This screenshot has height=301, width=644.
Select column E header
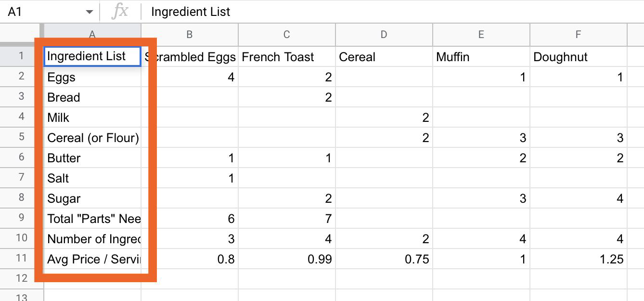pyautogui.click(x=481, y=34)
